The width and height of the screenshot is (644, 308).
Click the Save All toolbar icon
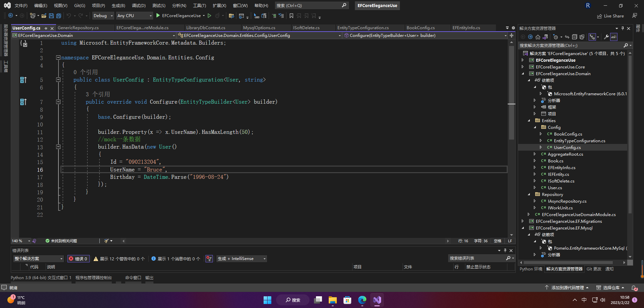pyautogui.click(x=58, y=16)
